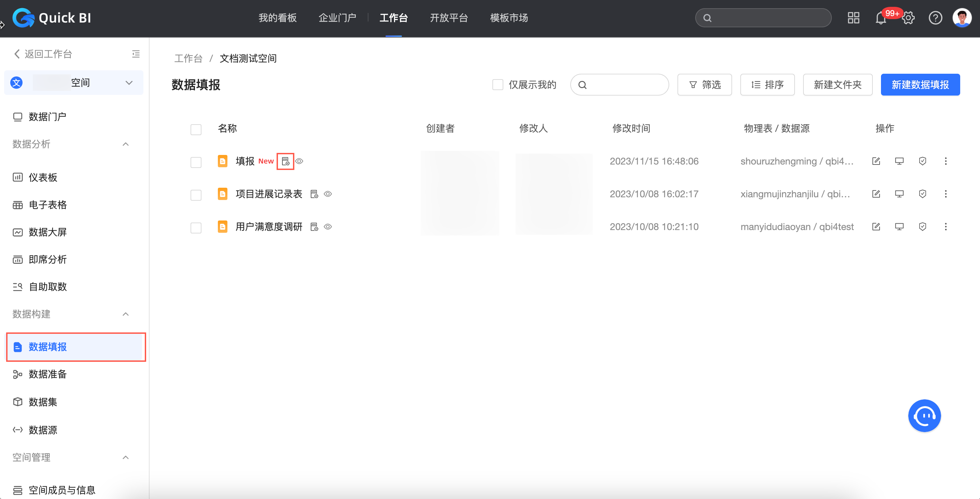Click the 新建数据填报 button
Image resolution: width=980 pixels, height=499 pixels.
pyautogui.click(x=920, y=84)
